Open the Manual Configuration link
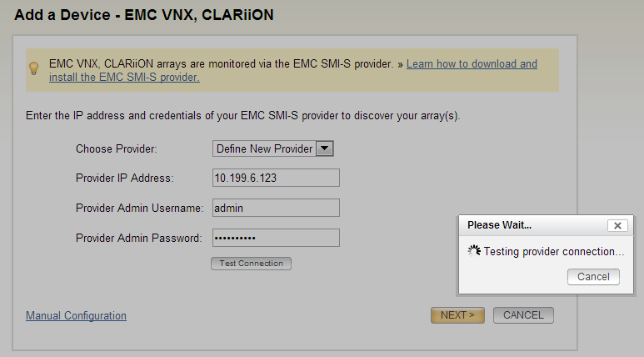Image resolution: width=644 pixels, height=357 pixels. (x=76, y=316)
